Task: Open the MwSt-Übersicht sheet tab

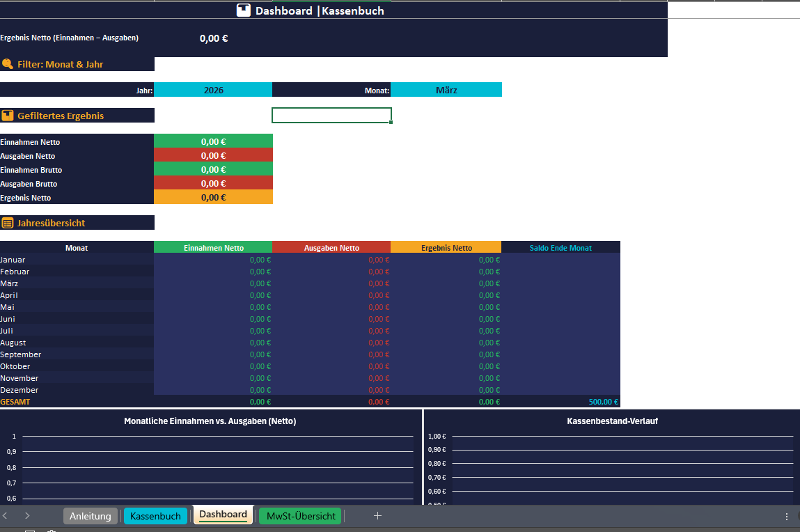Action: coord(301,516)
